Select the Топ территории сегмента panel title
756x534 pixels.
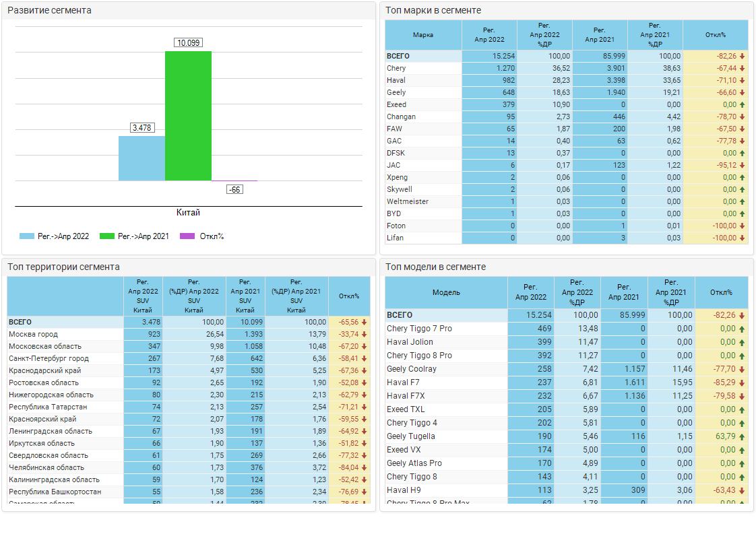coord(63,267)
